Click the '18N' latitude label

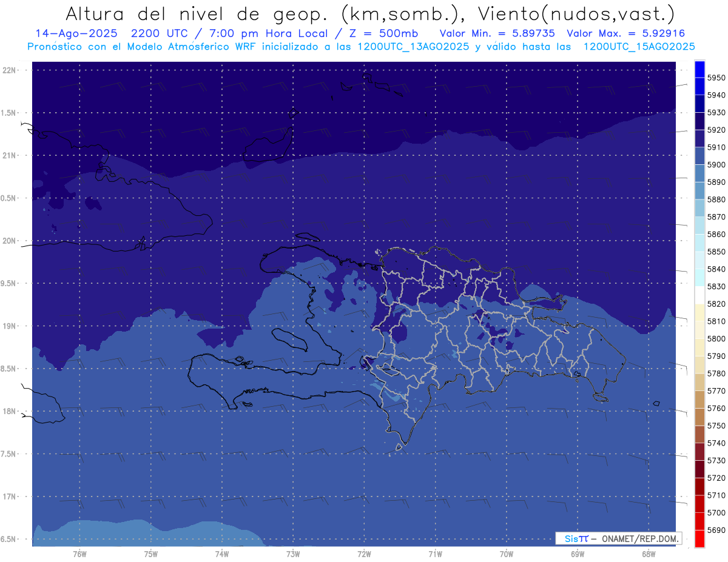[x=10, y=411]
